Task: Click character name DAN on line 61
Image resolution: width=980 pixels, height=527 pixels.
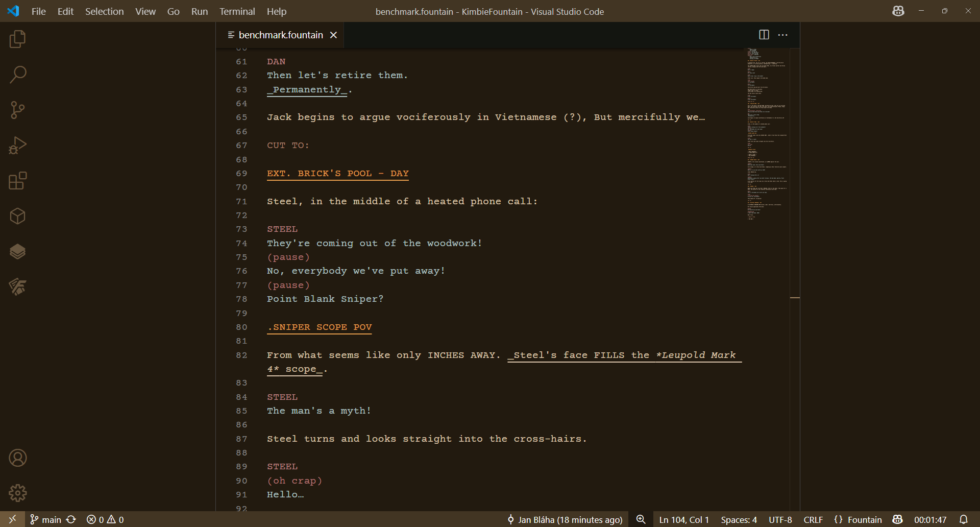Action: tap(276, 61)
